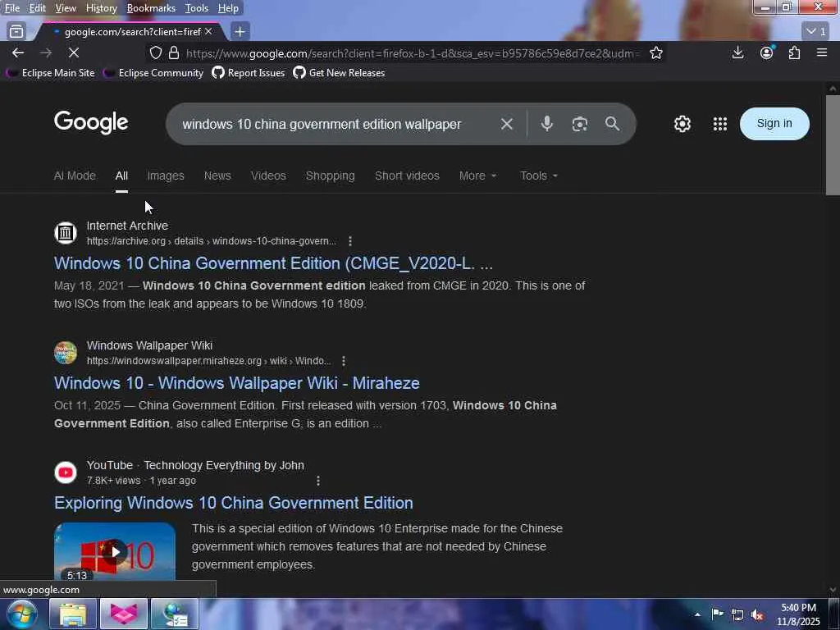Open the network tray icon
840x630 pixels.
tap(737, 614)
